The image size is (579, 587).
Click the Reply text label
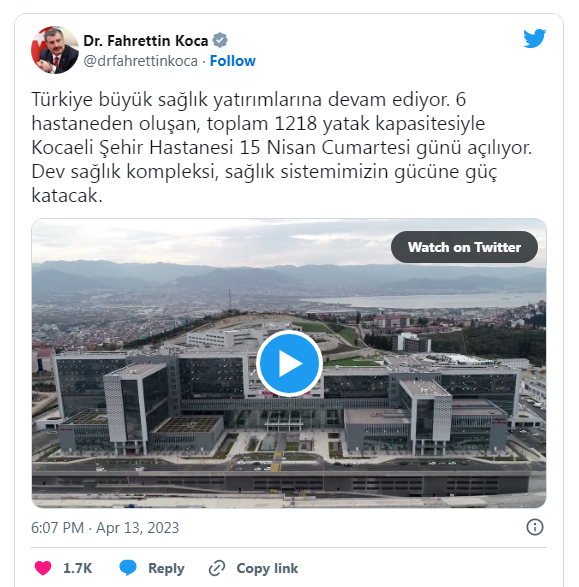(166, 568)
